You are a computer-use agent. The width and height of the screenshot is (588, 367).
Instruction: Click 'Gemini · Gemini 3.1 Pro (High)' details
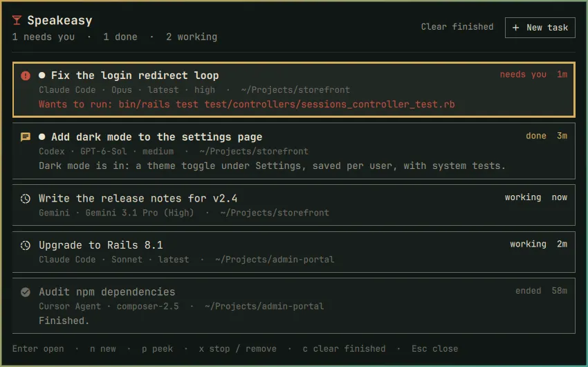coord(116,213)
